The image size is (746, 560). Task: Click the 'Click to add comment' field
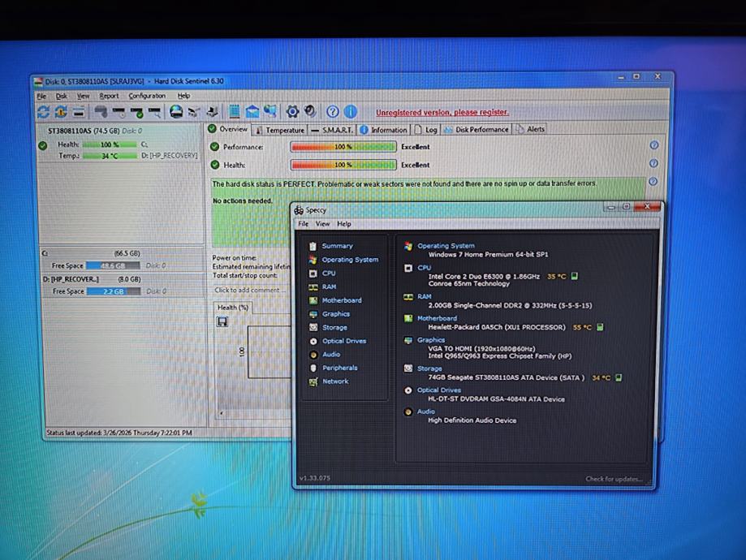[251, 291]
